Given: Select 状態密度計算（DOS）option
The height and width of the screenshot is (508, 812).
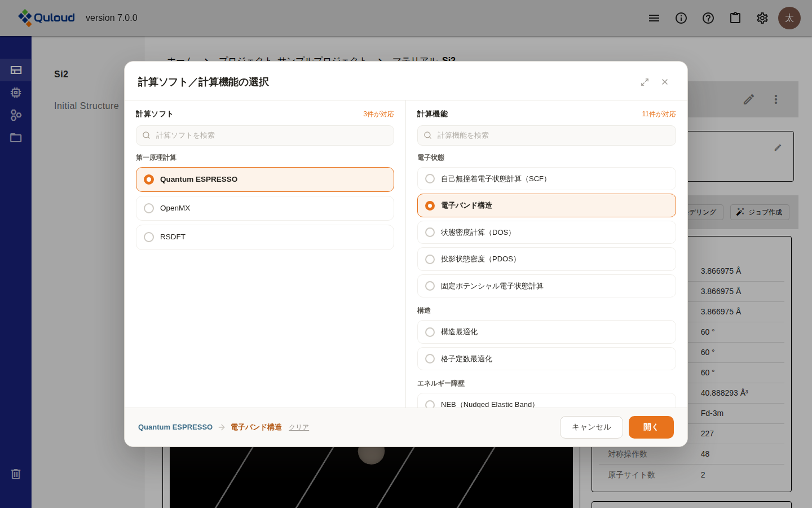Looking at the screenshot, I should pos(546,233).
